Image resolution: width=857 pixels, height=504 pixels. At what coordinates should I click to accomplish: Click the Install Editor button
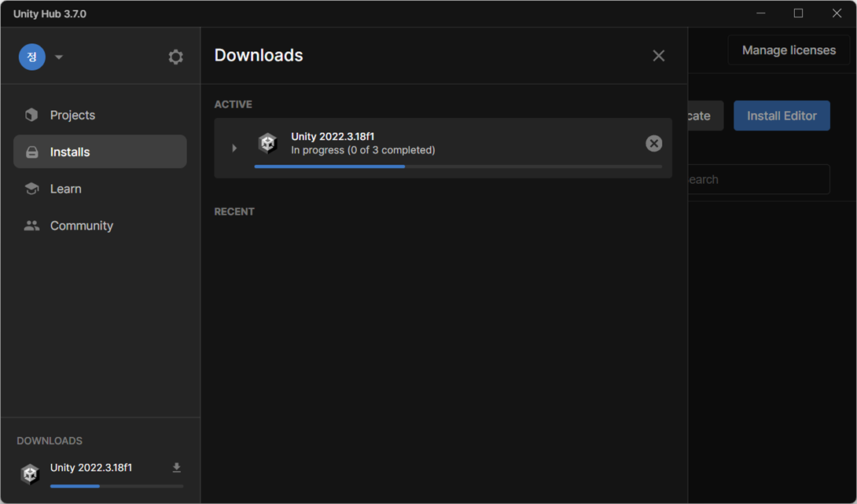[782, 116]
